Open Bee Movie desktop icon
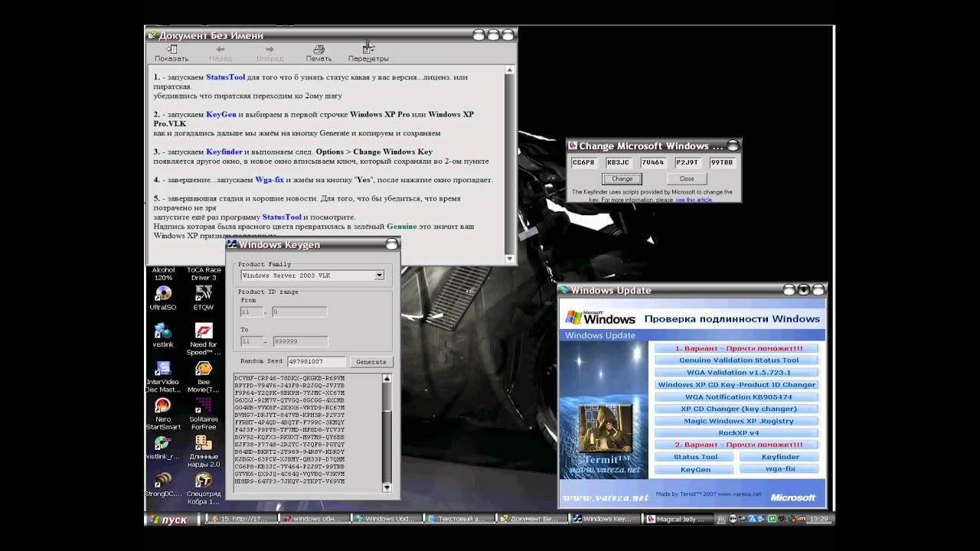980x551 pixels. pos(204,377)
